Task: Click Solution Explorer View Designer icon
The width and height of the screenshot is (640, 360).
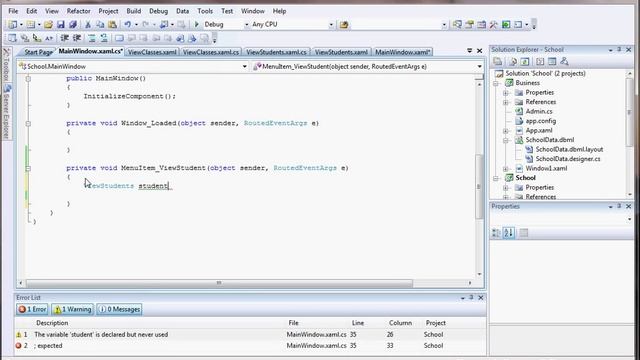Action: tap(552, 62)
